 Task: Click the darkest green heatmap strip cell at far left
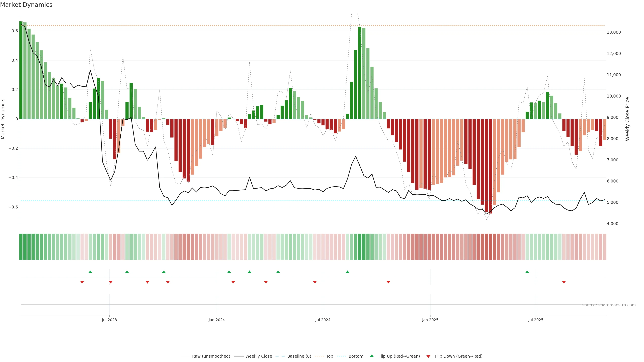click(x=21, y=247)
